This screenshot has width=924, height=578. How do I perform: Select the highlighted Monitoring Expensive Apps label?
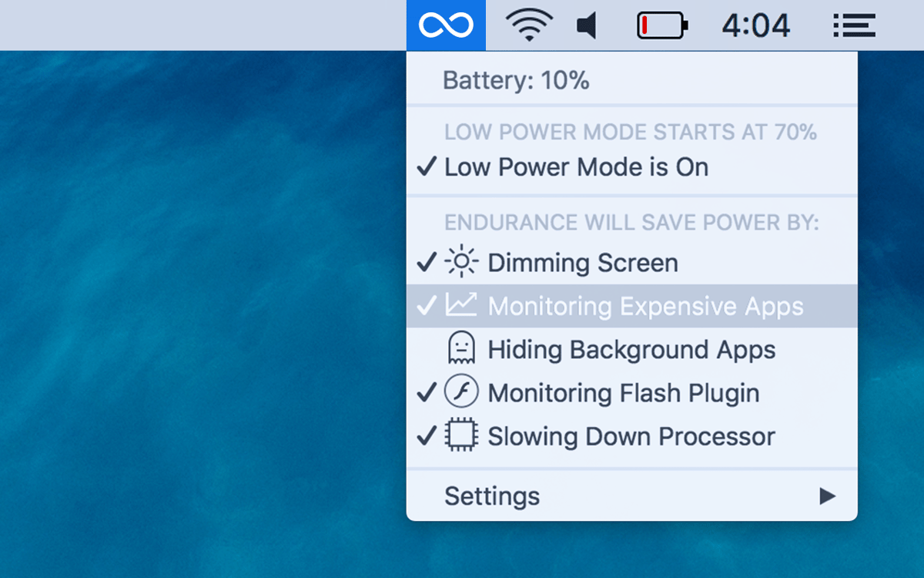click(645, 307)
